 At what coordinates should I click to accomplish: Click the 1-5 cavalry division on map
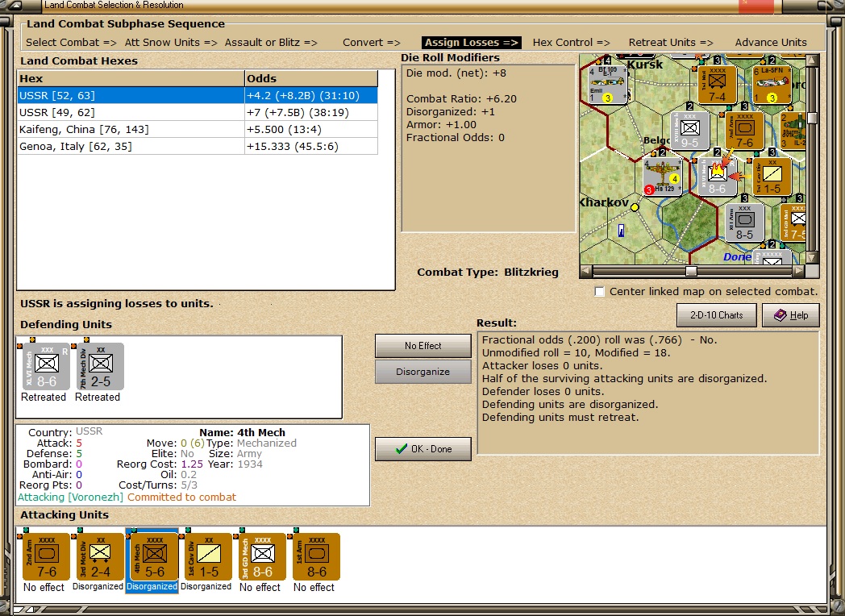click(772, 177)
